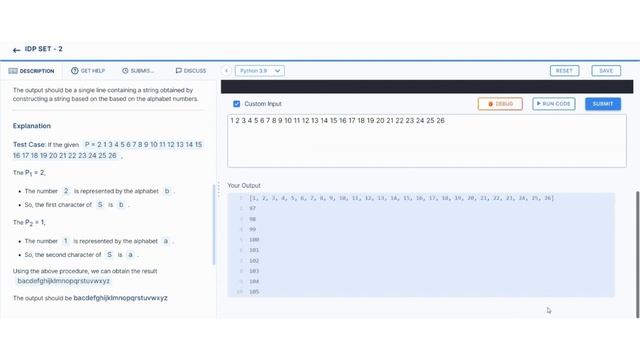Open the Get Help tab
The height and width of the screenshot is (360, 640).
pos(88,71)
